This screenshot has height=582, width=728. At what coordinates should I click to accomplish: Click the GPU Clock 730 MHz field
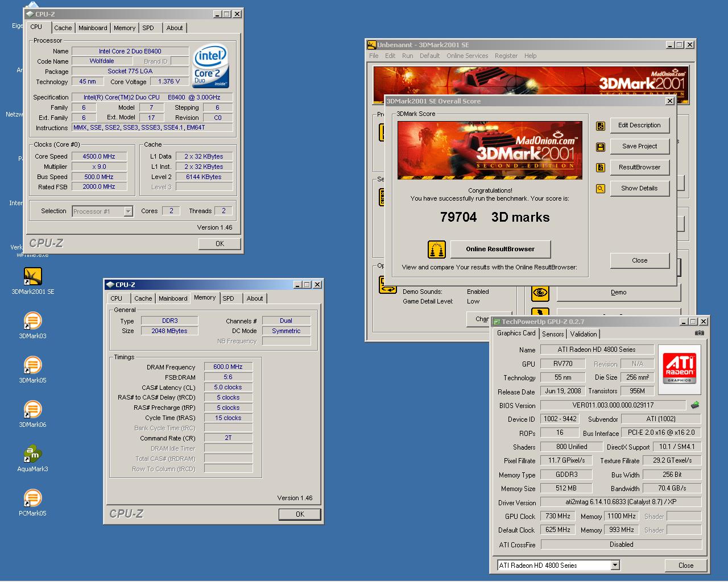coord(557,517)
